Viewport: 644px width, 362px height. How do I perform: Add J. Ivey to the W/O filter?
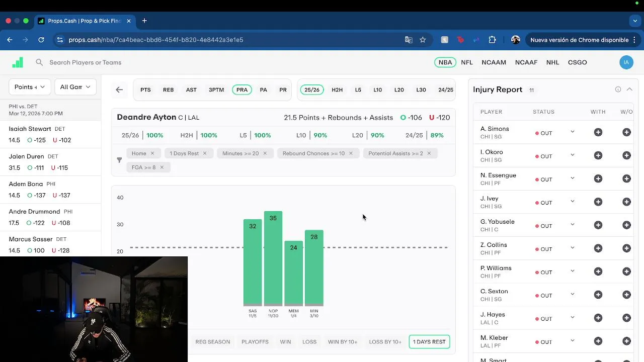click(626, 202)
